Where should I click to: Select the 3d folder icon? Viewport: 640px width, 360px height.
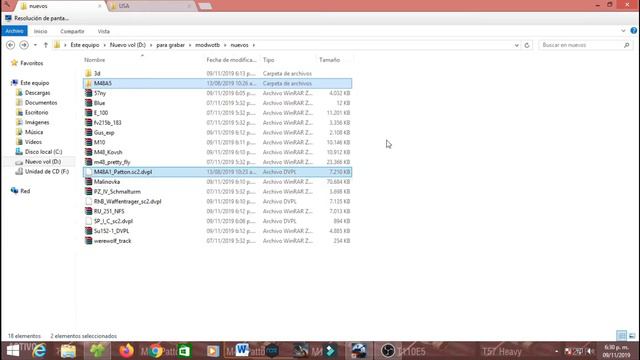point(89,73)
